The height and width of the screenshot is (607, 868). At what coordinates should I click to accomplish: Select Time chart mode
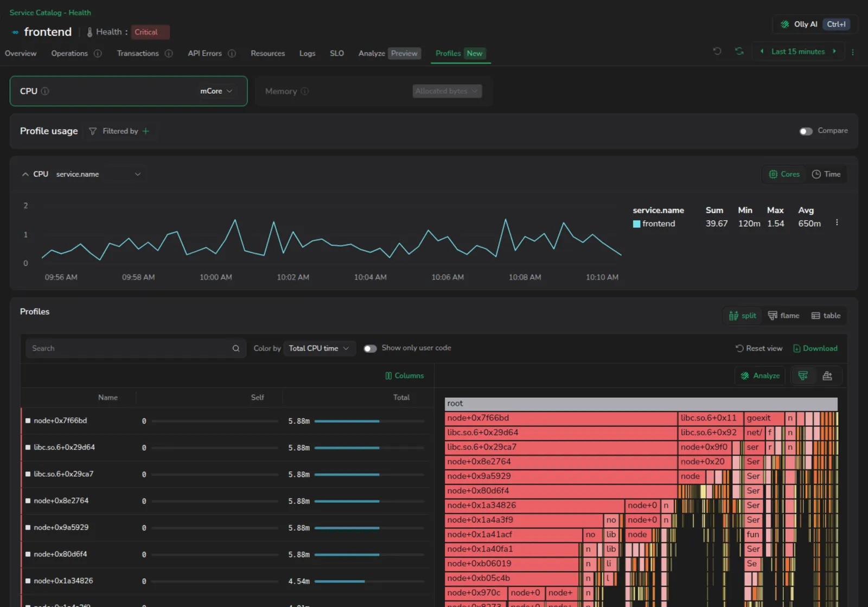(826, 174)
